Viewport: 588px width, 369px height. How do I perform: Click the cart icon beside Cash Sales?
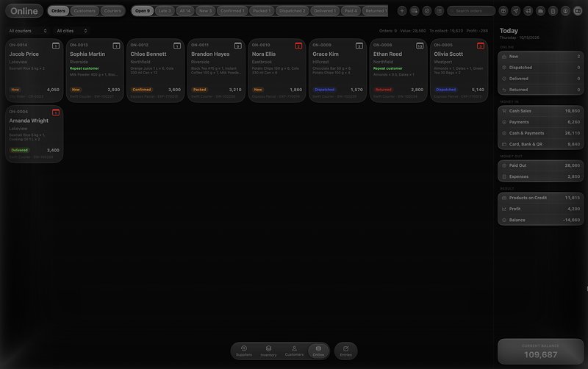point(504,111)
